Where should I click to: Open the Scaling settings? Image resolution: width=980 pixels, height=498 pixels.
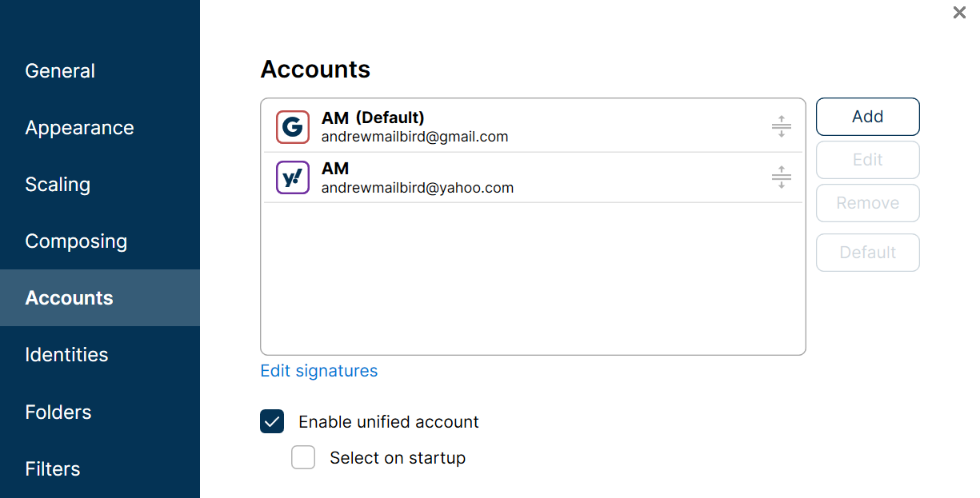pos(58,184)
